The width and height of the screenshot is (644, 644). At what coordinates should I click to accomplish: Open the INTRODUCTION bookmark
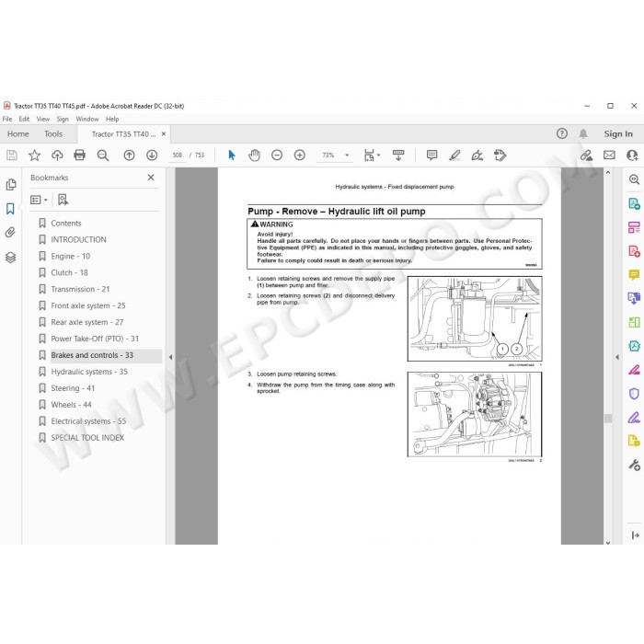pos(78,239)
